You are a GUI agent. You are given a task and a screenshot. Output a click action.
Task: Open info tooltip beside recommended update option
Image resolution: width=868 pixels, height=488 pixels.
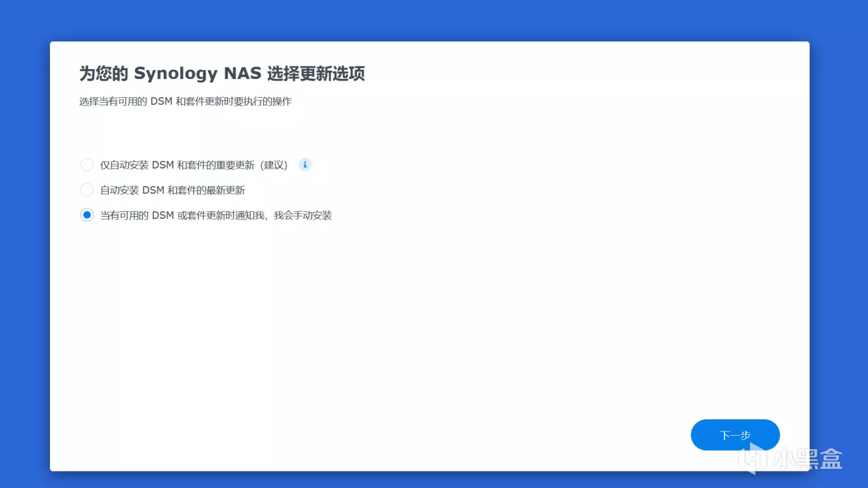click(305, 165)
